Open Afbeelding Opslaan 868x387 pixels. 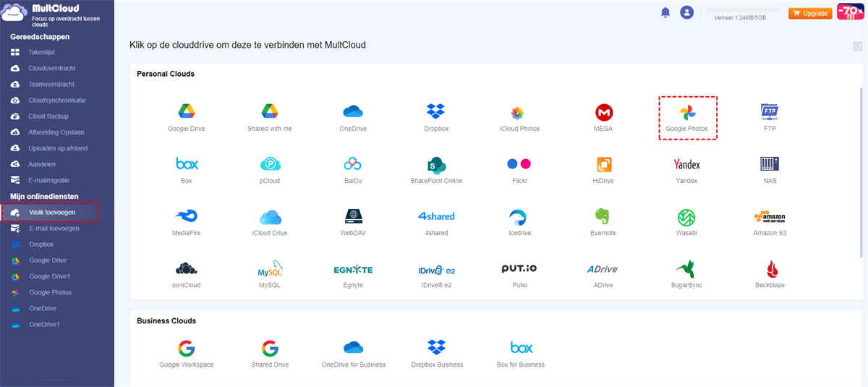(56, 132)
